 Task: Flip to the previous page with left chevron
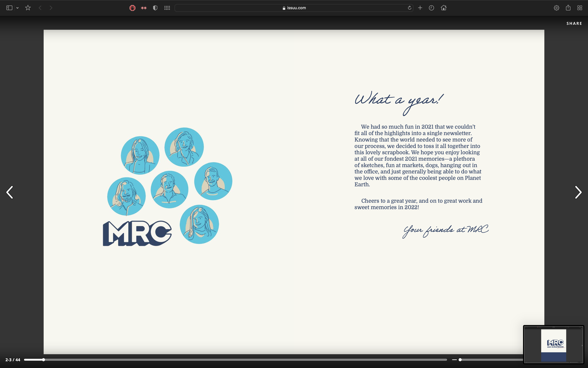coord(9,192)
